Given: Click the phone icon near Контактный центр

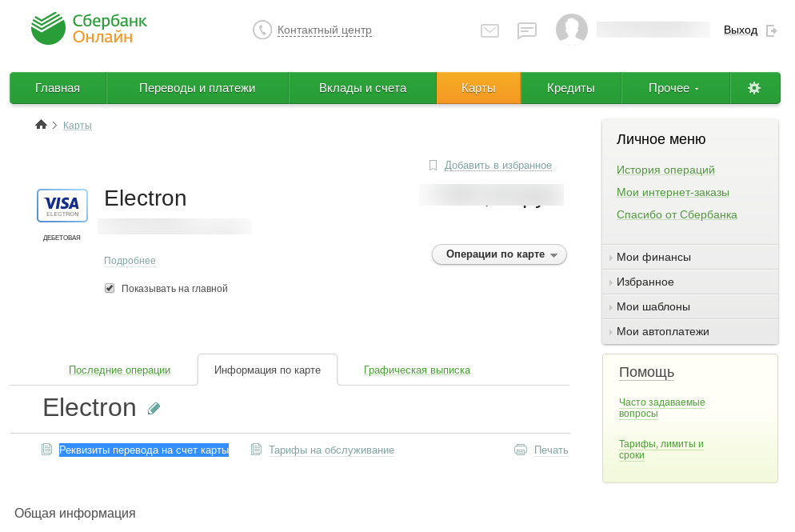Looking at the screenshot, I should [x=262, y=30].
